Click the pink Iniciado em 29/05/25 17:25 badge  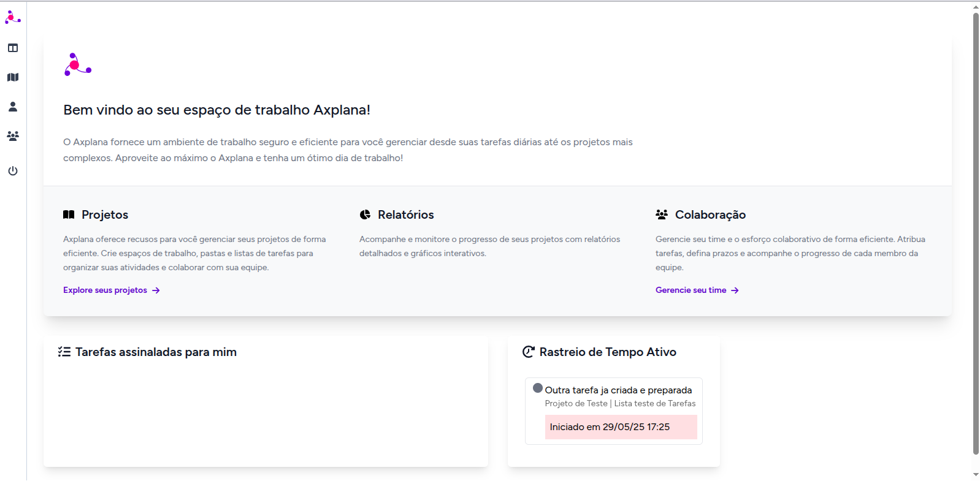pos(621,427)
